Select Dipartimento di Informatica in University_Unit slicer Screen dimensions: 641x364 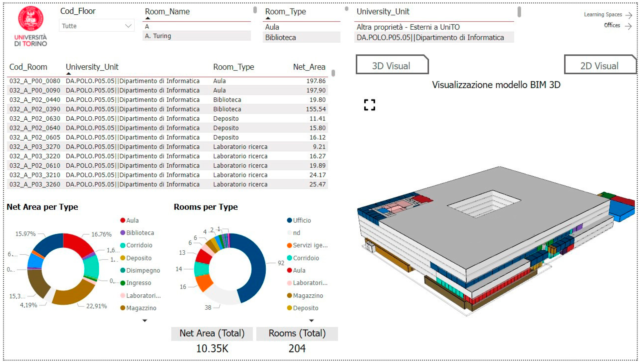(430, 37)
